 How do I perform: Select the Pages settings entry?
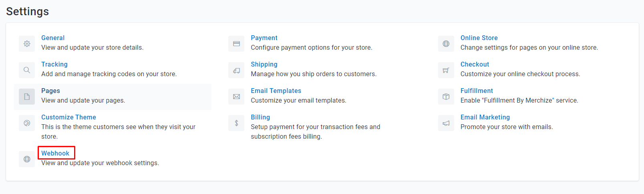(113, 97)
